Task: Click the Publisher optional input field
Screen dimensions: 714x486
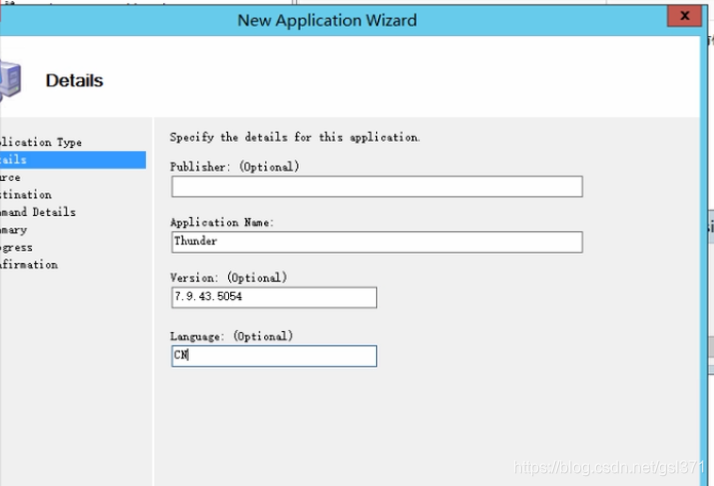Action: [377, 186]
